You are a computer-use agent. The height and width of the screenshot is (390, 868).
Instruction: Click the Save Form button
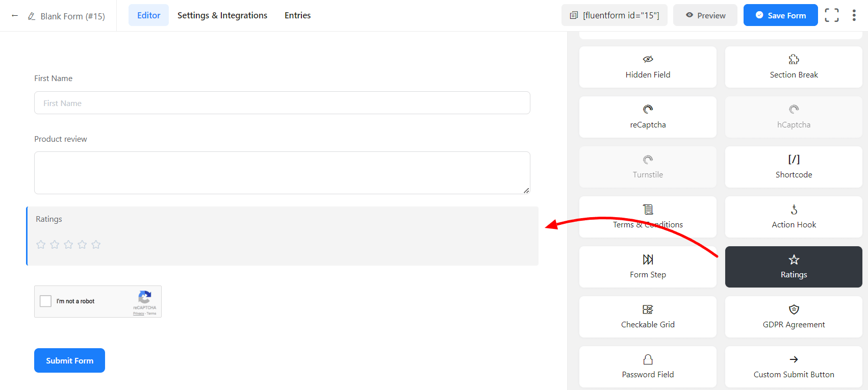(780, 15)
